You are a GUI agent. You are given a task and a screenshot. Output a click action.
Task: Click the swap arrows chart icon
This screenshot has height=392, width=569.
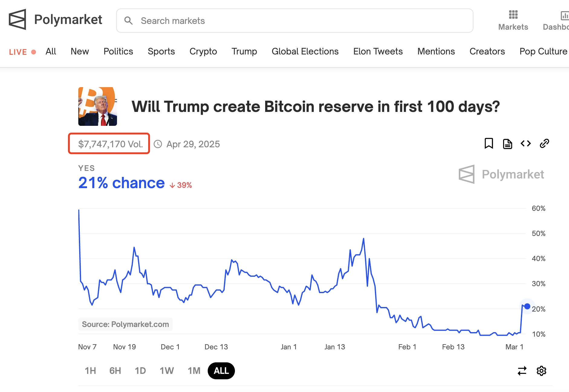point(522,371)
